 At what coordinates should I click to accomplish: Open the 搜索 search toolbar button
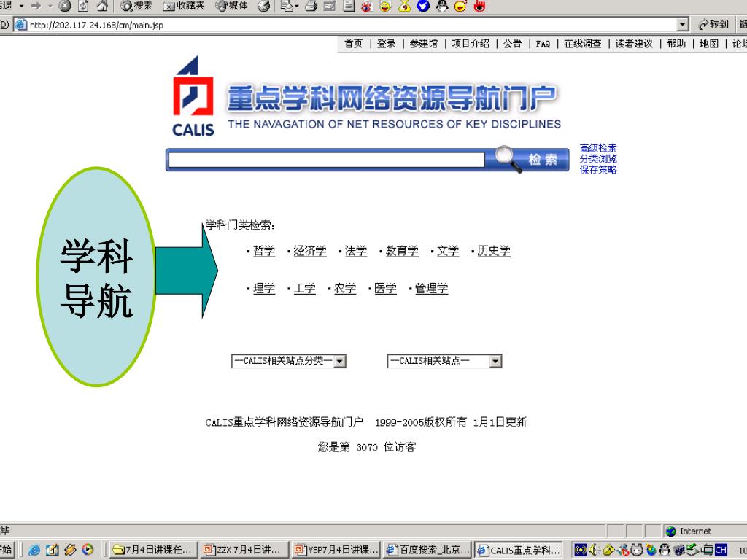click(x=136, y=6)
